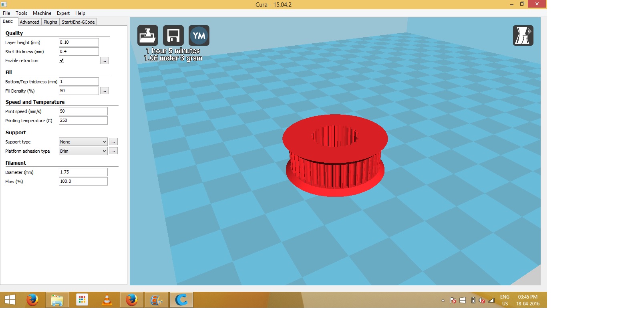Click the muted volume tray icon
644x311 pixels.
[482, 300]
